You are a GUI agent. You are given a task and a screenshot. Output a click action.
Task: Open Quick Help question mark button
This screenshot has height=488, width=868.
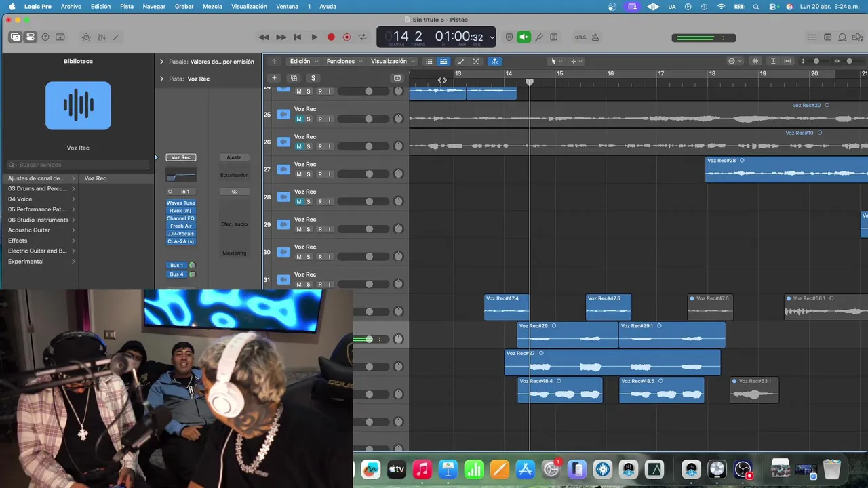[45, 37]
